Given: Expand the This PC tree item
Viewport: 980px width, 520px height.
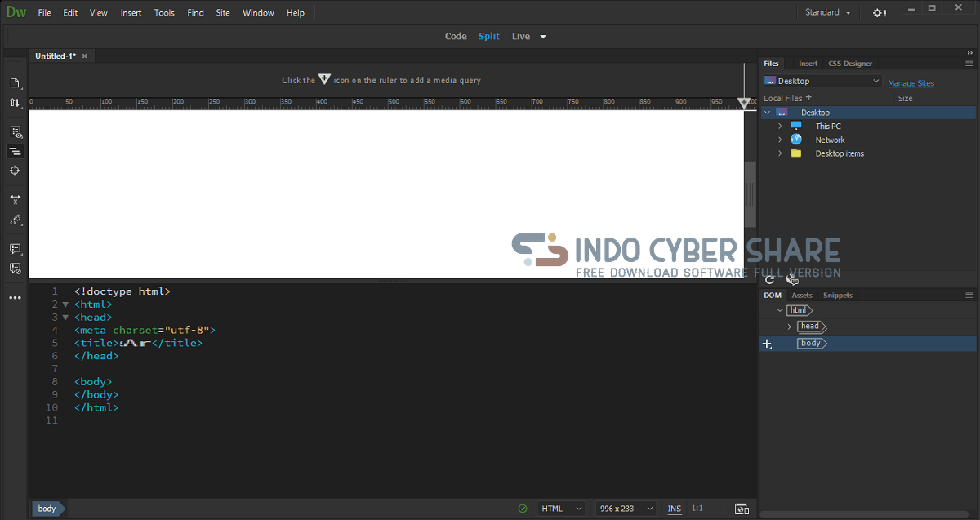Looking at the screenshot, I should pos(780,126).
